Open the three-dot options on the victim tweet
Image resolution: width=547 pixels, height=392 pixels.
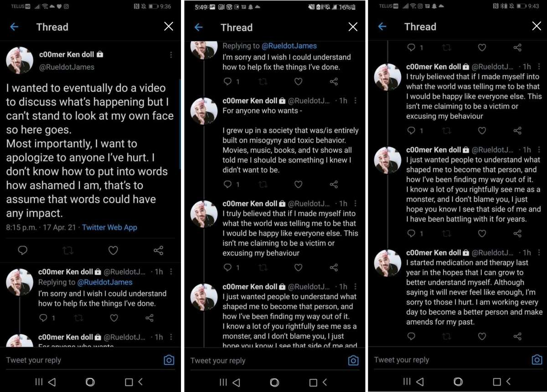point(540,66)
